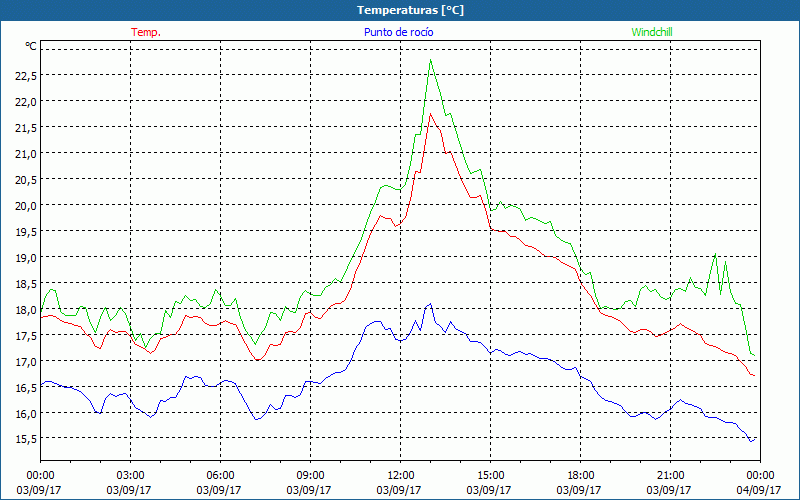
Task: Click the 21,0 y-axis value
Action: [x=26, y=154]
